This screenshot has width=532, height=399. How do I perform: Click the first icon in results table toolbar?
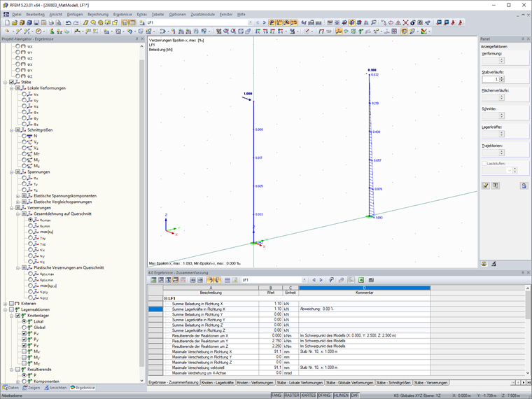click(x=154, y=280)
